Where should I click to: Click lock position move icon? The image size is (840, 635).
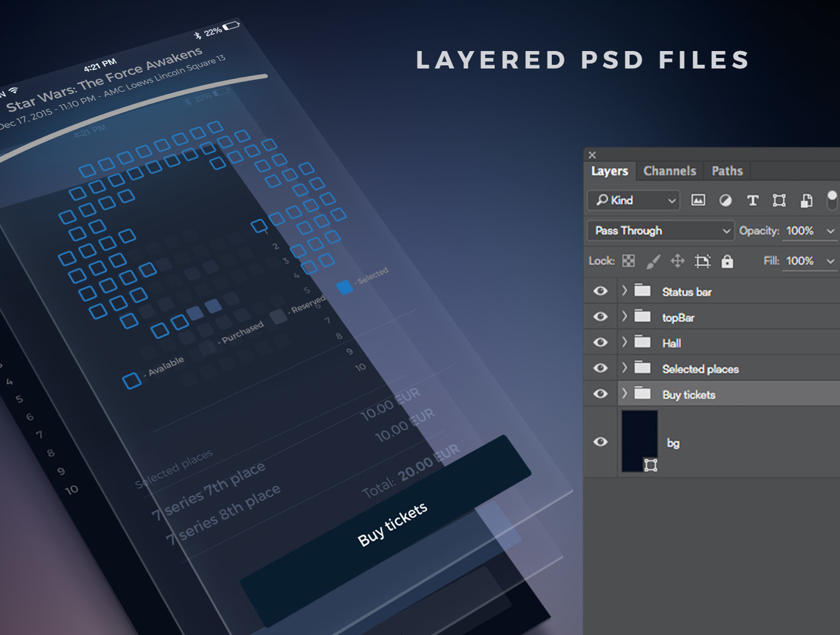[x=678, y=261]
